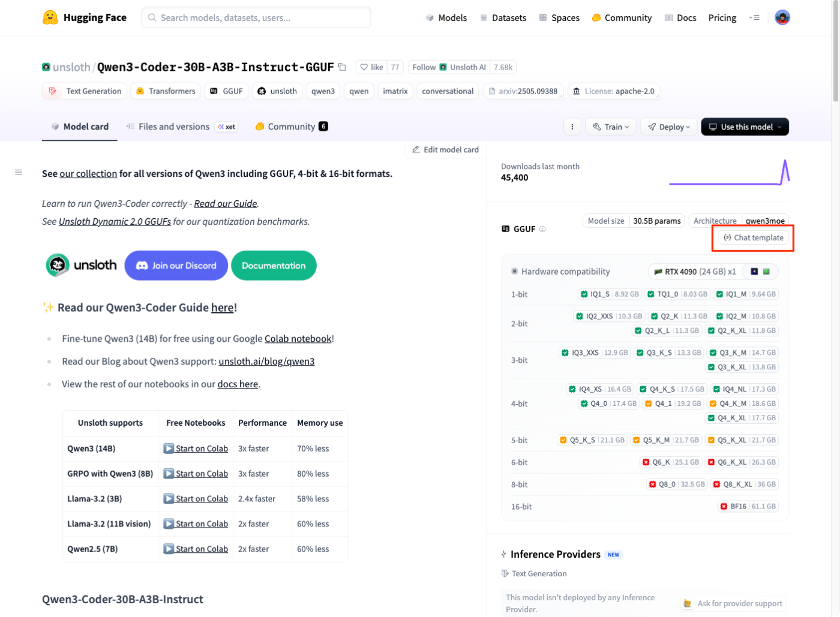Select the IQ1_S 8.92 GB quantization

click(610, 294)
